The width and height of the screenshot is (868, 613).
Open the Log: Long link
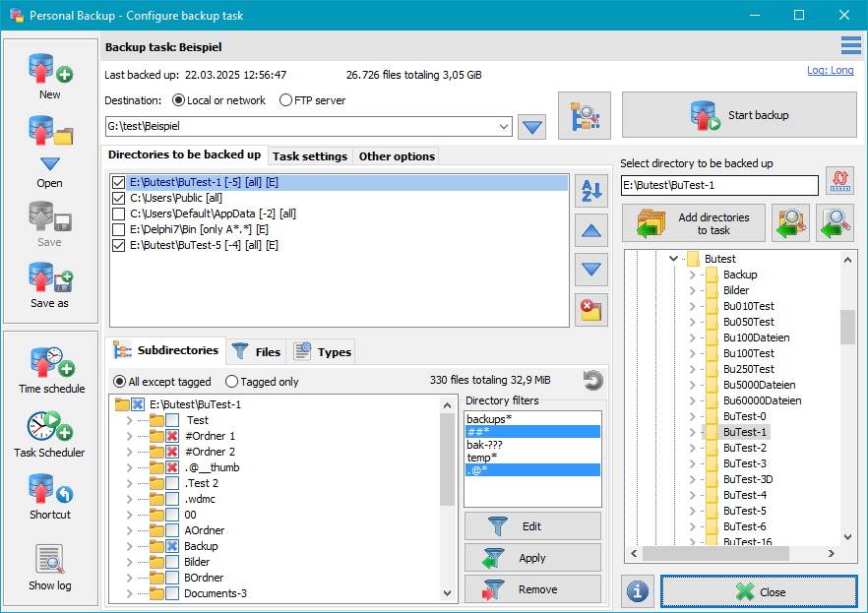(830, 71)
